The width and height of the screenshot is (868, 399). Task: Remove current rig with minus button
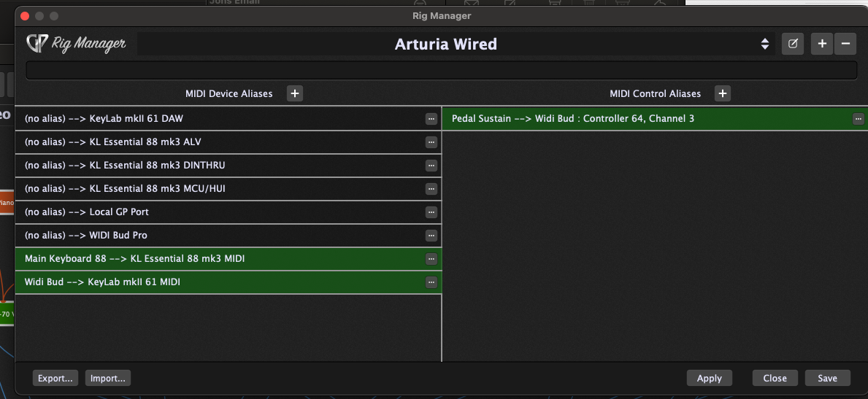(845, 44)
